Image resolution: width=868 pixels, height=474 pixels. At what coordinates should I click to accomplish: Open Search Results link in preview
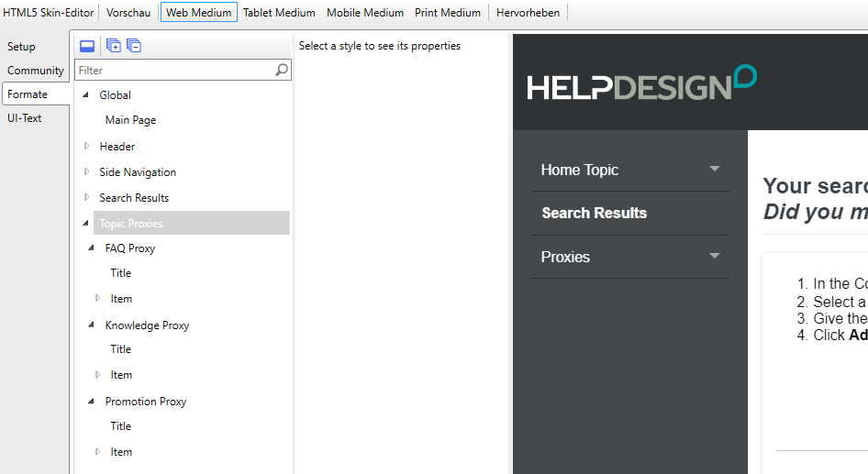click(594, 213)
